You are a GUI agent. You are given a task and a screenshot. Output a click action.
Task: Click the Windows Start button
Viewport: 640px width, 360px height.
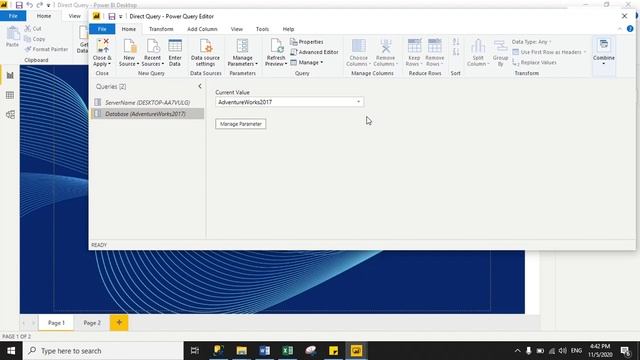(11, 351)
